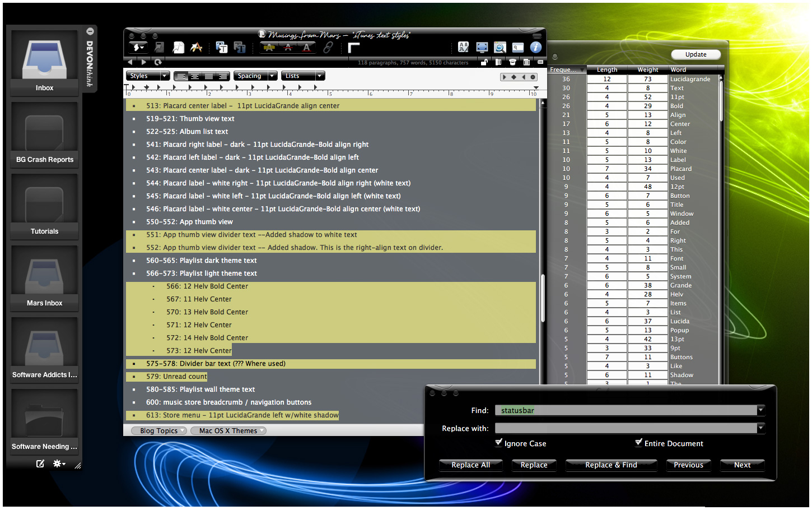Image resolution: width=812 pixels, height=510 pixels.
Task: Sort by Weight column header
Action: [x=648, y=69]
